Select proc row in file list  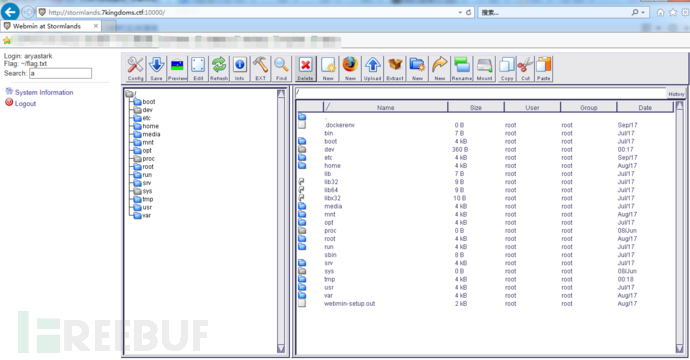[x=484, y=231]
